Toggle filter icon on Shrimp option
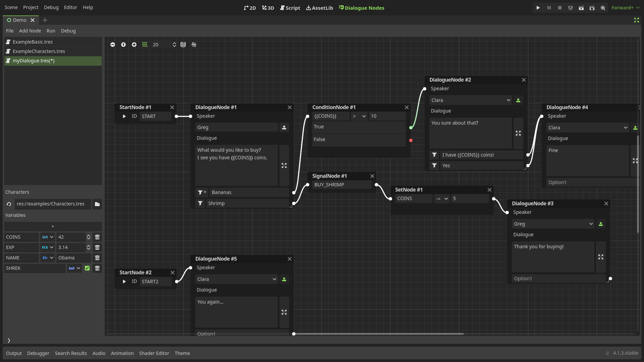 coord(200,203)
